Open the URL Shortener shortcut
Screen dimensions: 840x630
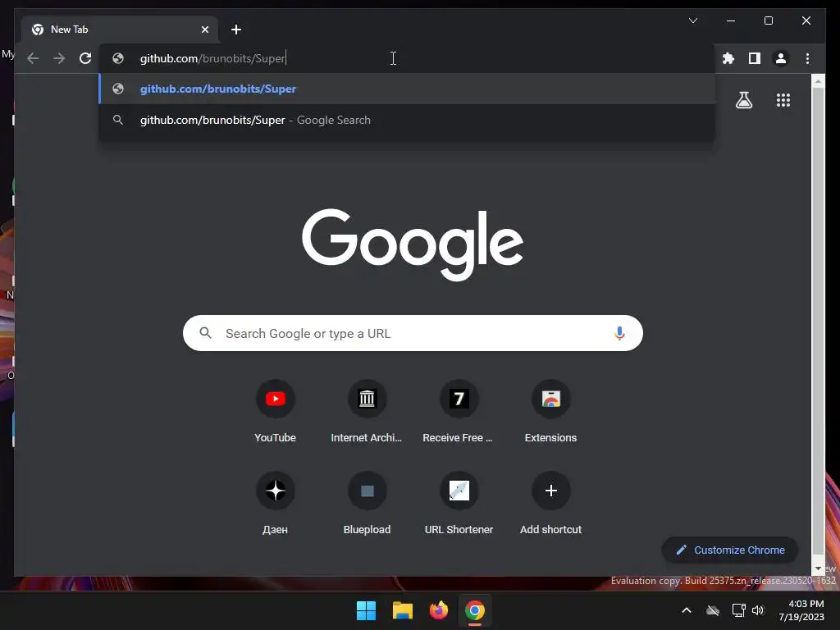coord(459,503)
